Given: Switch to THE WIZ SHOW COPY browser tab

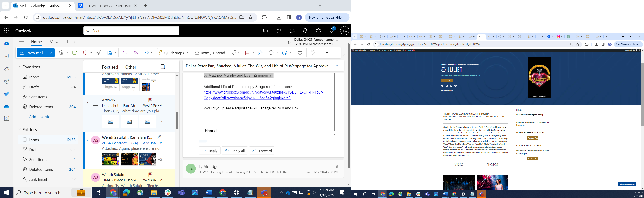Looking at the screenshot, I should [x=108, y=5].
